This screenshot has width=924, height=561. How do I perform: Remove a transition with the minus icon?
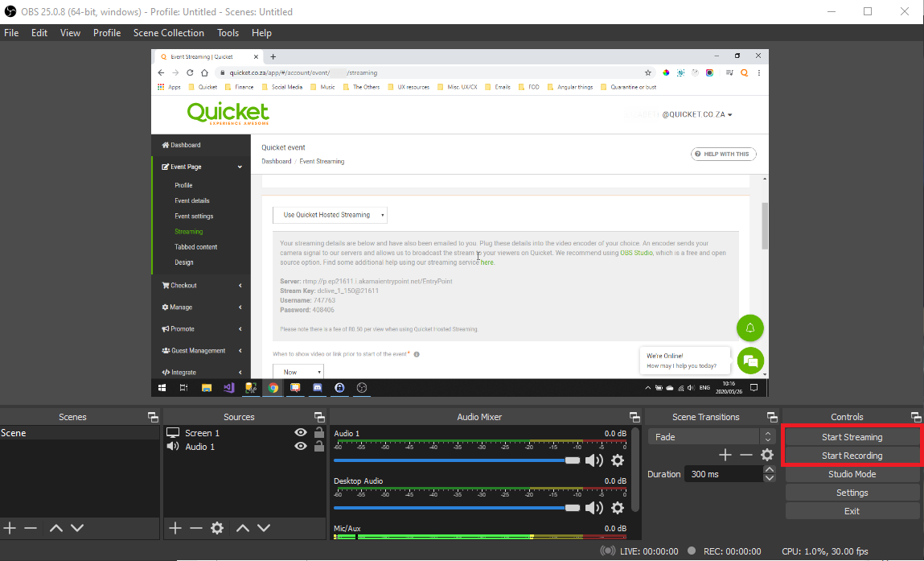(x=745, y=455)
